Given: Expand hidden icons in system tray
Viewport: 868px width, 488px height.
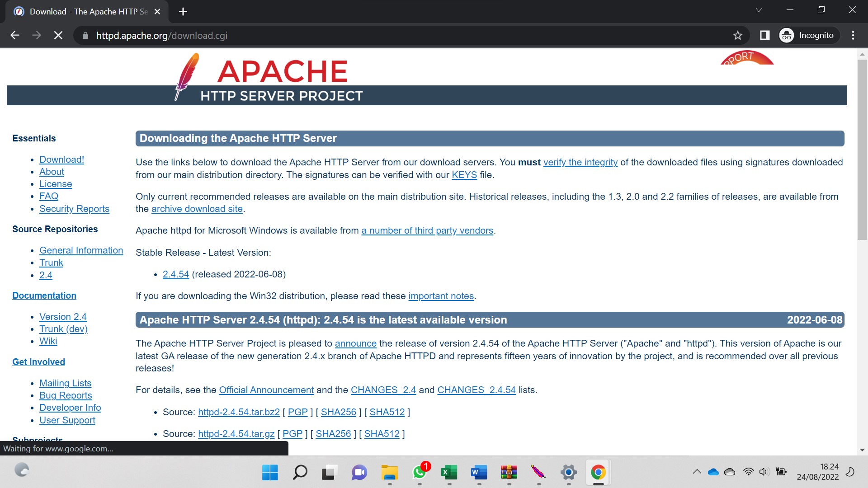Looking at the screenshot, I should coord(697,471).
